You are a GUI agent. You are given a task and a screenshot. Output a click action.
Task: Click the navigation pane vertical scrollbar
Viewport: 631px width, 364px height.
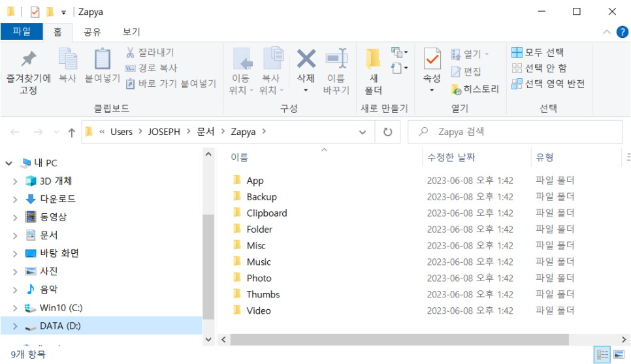coord(208,267)
